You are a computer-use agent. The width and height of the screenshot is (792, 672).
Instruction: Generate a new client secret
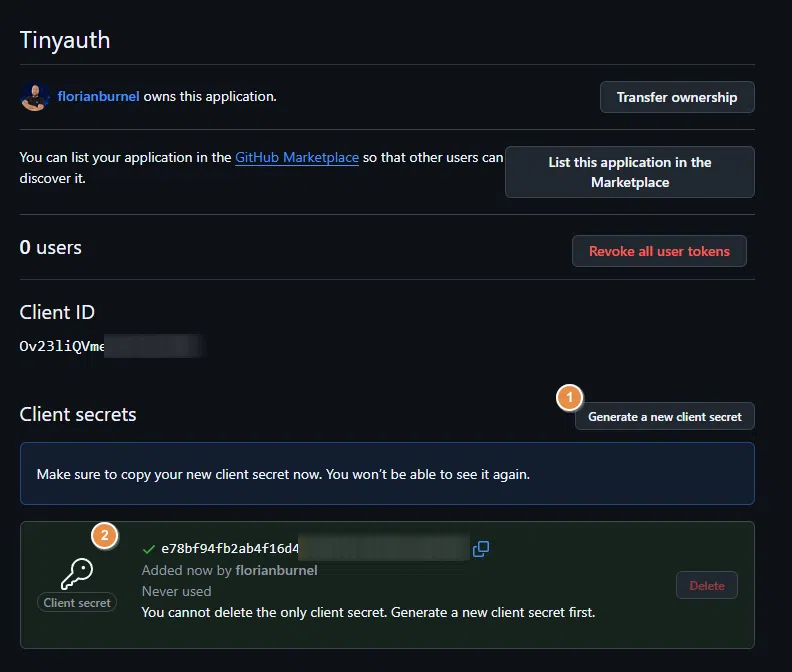tap(665, 416)
